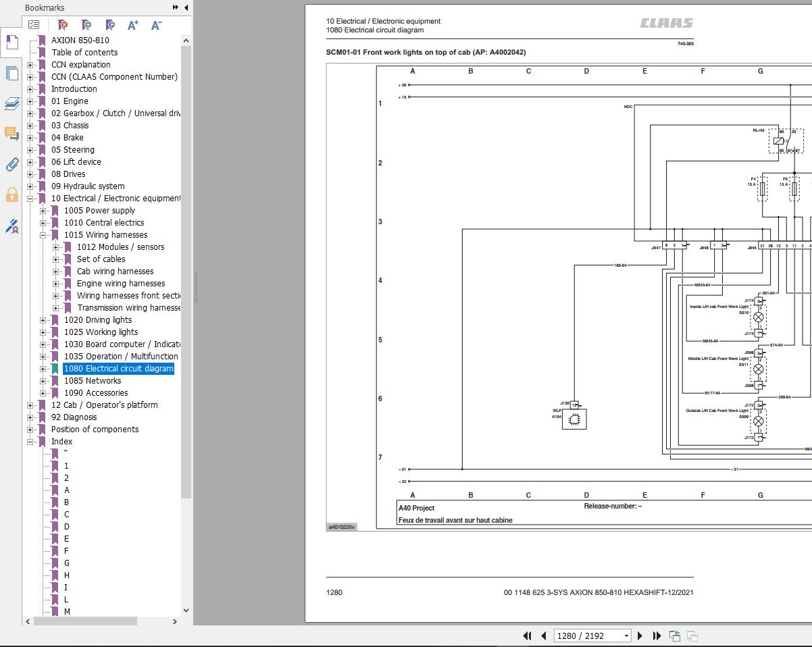Open the Comments panel in sidebar
This screenshot has width=812, height=647.
(x=11, y=133)
